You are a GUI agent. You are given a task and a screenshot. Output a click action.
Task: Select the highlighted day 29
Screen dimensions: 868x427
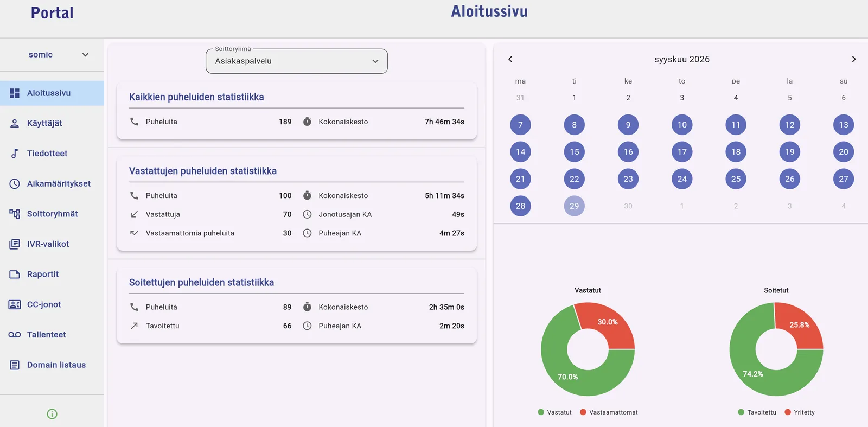click(x=574, y=206)
